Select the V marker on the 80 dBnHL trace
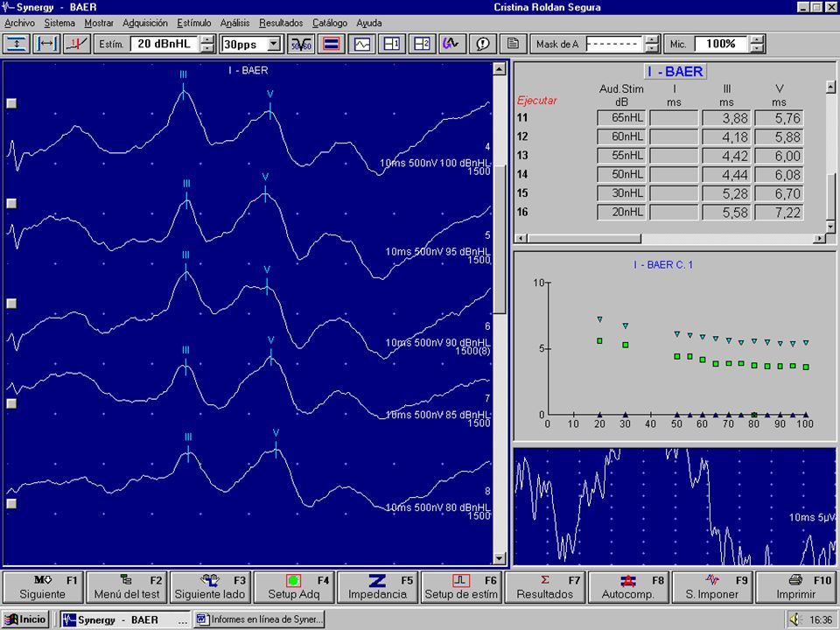Screen dimensions: 840x630 [276, 442]
